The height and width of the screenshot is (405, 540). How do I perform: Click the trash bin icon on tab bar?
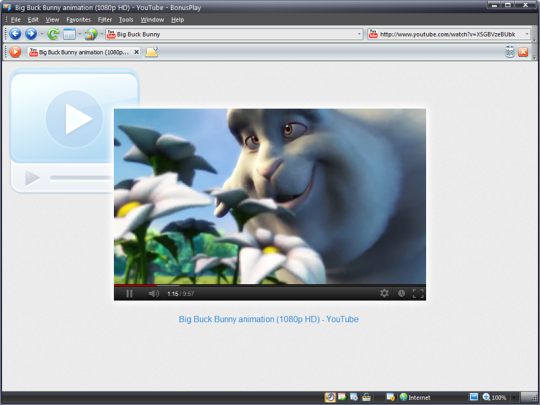pyautogui.click(x=510, y=52)
